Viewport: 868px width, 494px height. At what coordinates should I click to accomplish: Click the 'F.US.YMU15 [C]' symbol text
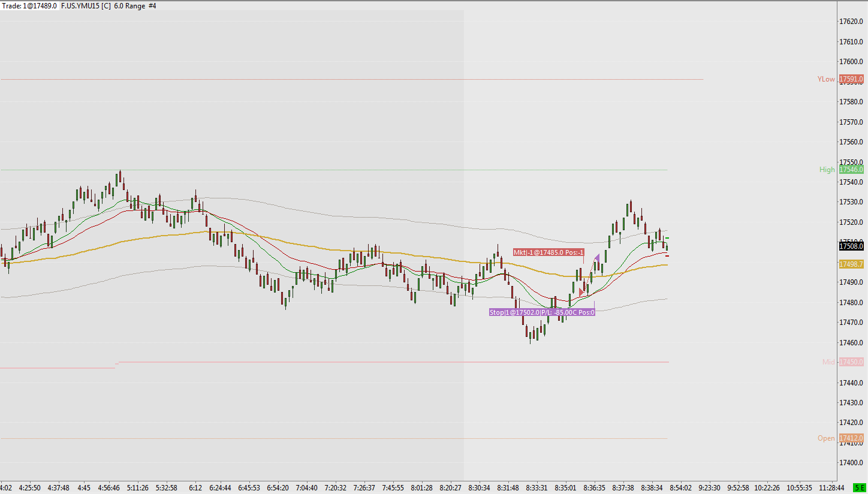pyautogui.click(x=86, y=5)
